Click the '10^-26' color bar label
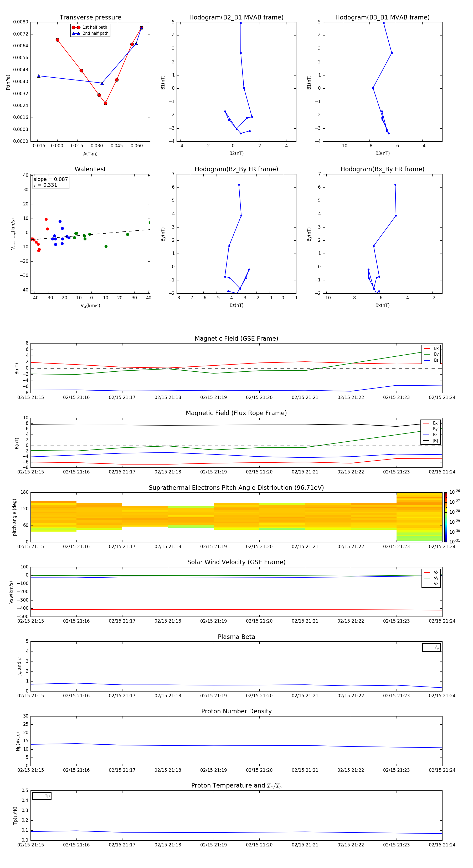The width and height of the screenshot is (473, 868). 455,492
